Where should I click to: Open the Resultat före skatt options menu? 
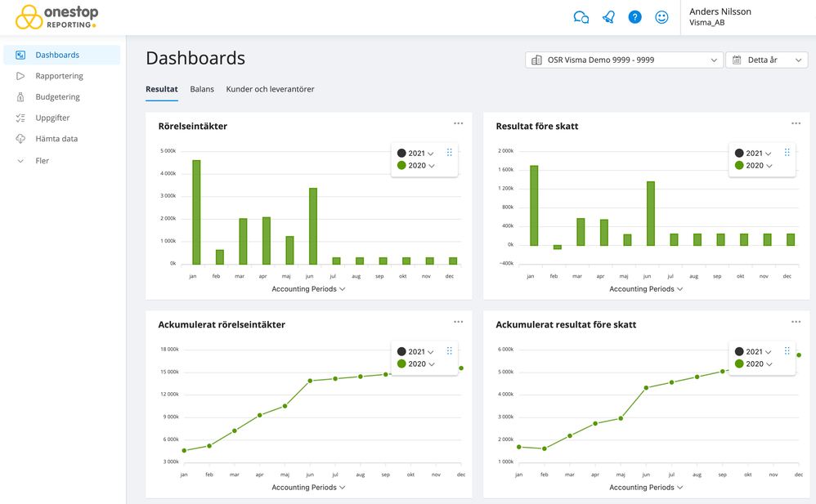[796, 123]
